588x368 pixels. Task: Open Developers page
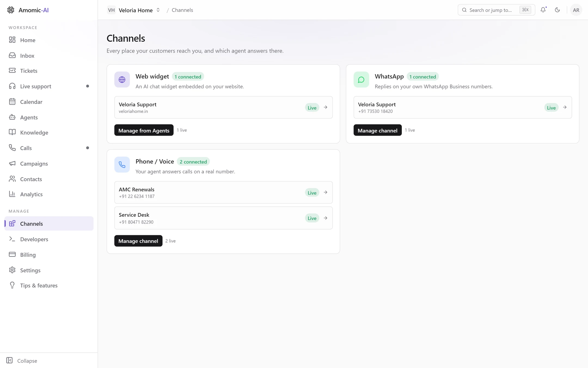pos(49,239)
